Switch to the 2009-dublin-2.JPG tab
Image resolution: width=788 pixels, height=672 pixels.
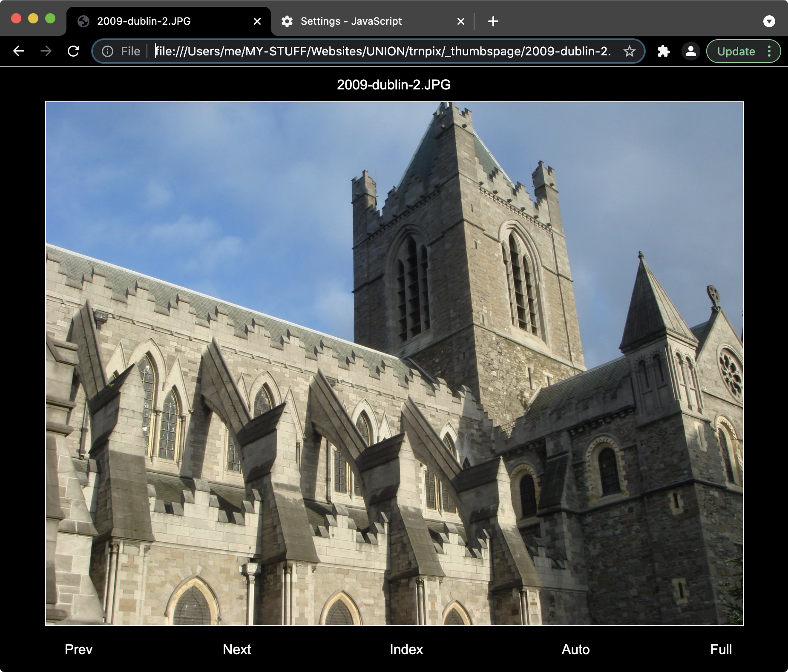pos(144,21)
